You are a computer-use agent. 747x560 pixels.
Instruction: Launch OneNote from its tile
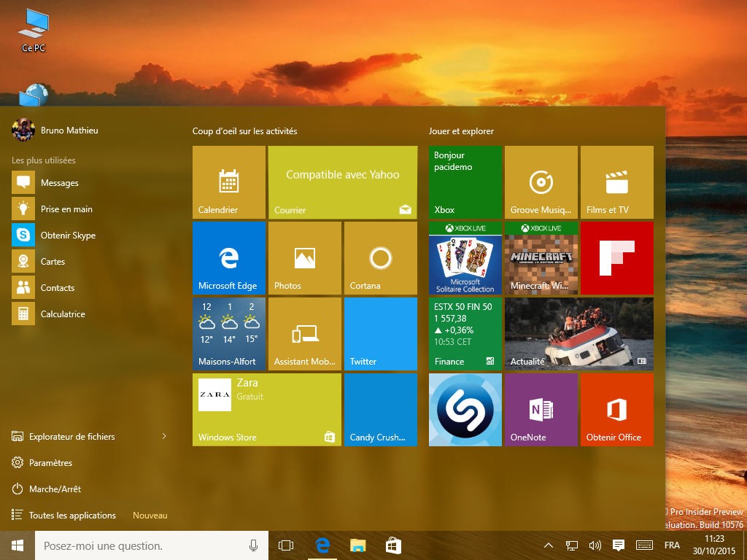click(541, 409)
